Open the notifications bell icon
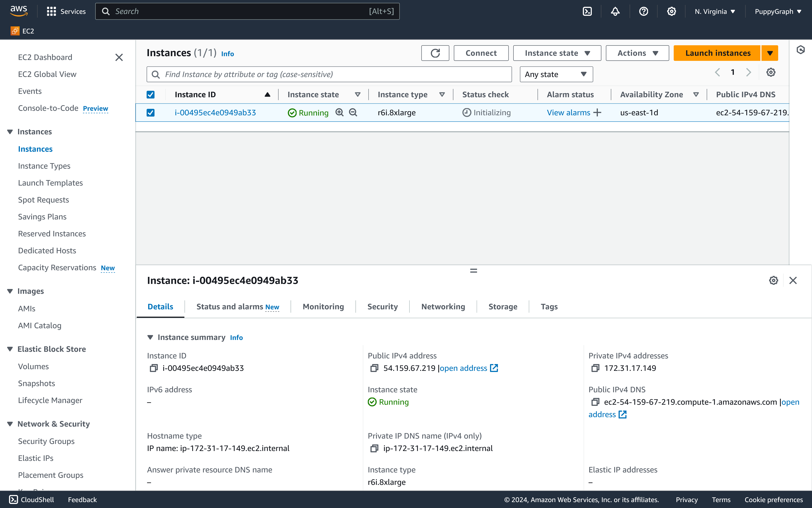Image resolution: width=812 pixels, height=508 pixels. point(615,11)
